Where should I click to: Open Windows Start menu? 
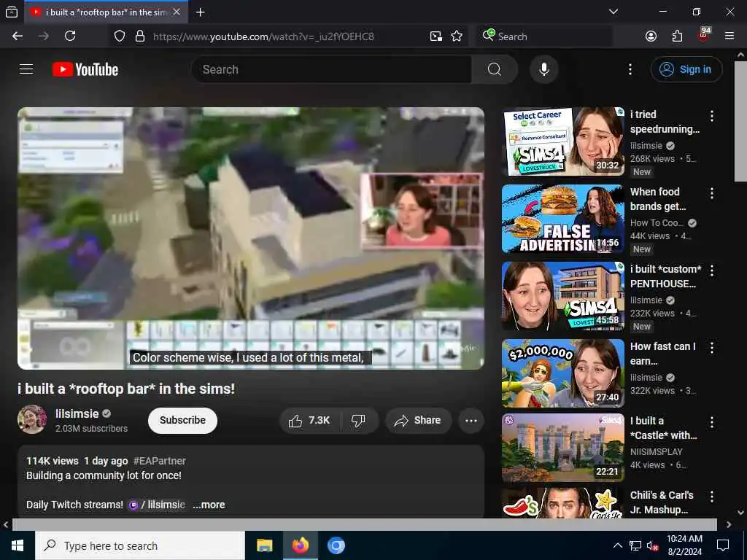point(18,545)
